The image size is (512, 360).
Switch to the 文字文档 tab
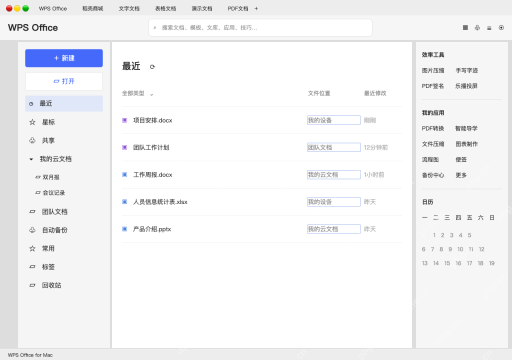(129, 9)
